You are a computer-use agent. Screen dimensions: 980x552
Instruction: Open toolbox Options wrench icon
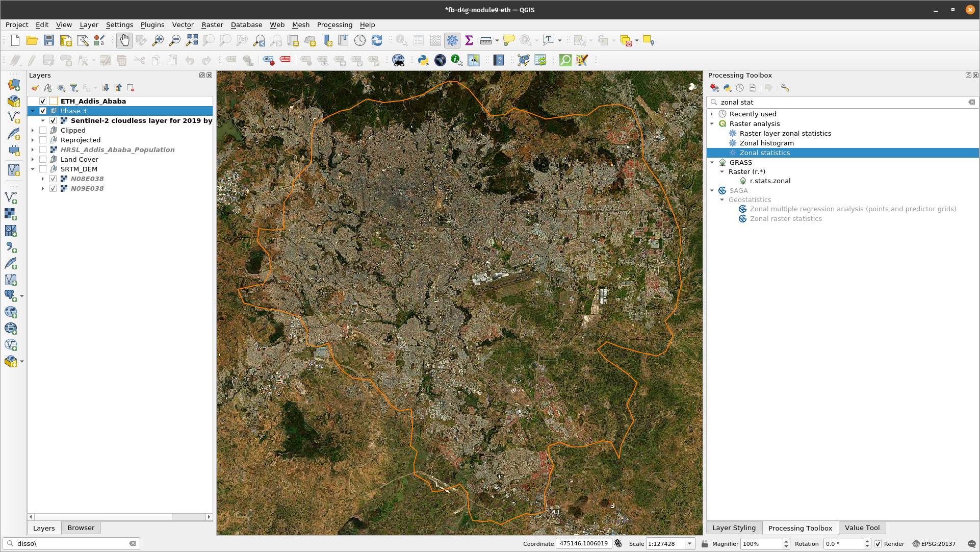click(x=785, y=88)
